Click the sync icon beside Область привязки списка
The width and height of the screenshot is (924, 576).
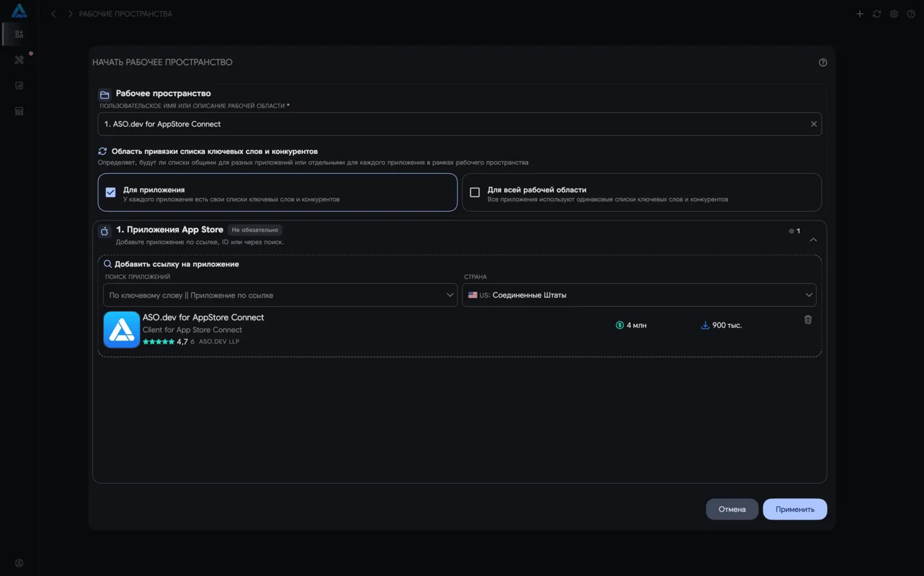pyautogui.click(x=103, y=151)
